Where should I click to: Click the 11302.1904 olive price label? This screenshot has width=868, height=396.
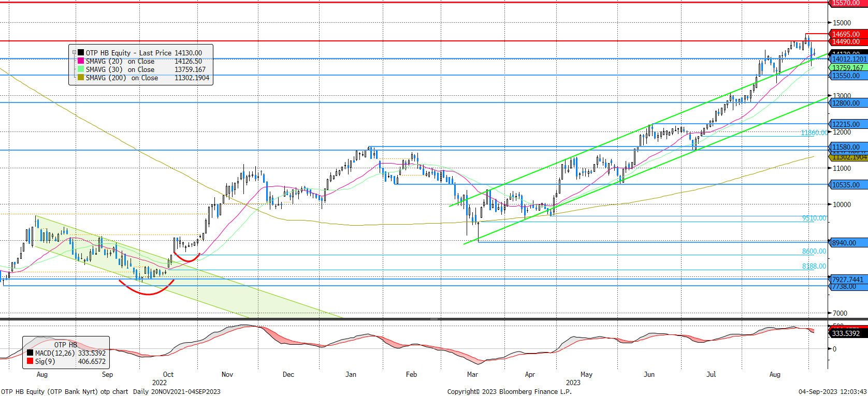[x=848, y=157]
